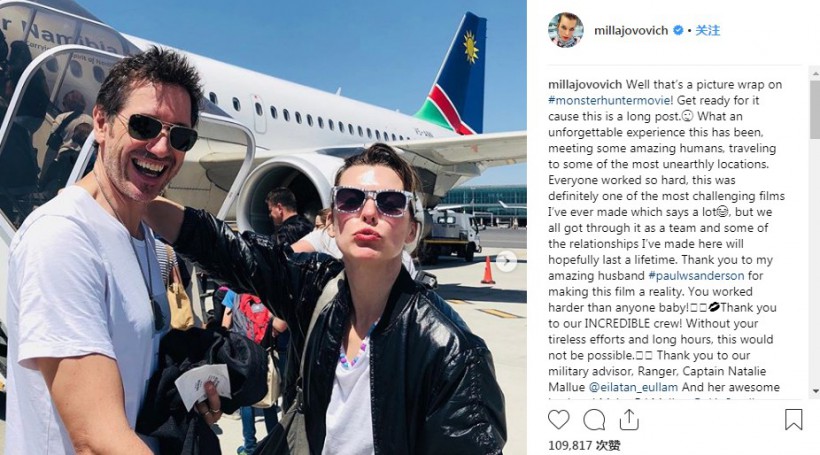Follow the account via the blue 关注 button
Image resolution: width=820 pixels, height=455 pixels.
708,30
